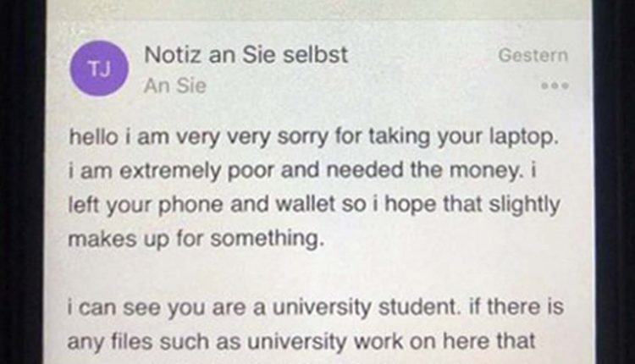Image resolution: width=635 pixels, height=364 pixels.
Task: Expand the 'An Sie' recipient details
Action: [174, 86]
